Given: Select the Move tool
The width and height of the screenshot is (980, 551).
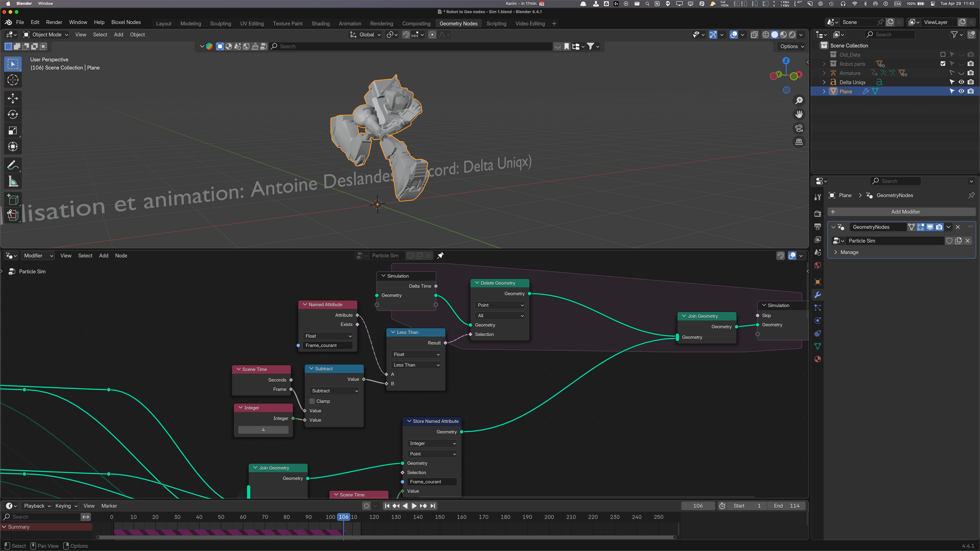Looking at the screenshot, I should tap(13, 98).
